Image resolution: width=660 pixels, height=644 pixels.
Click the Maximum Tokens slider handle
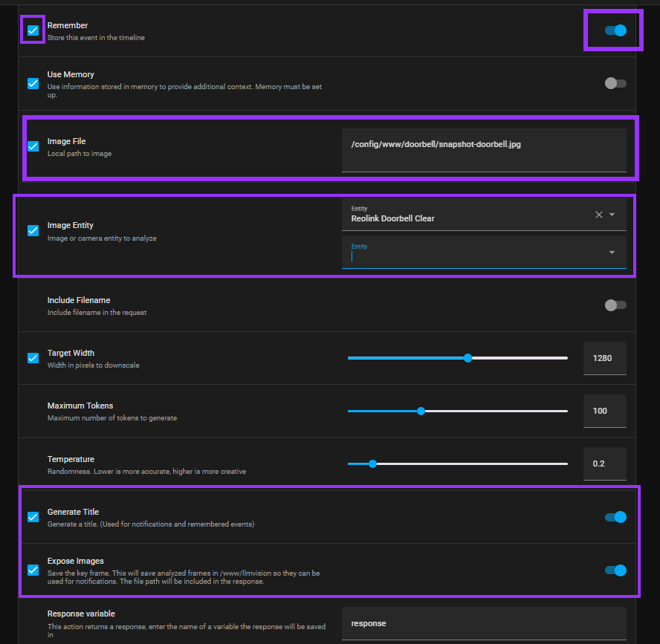(x=421, y=411)
